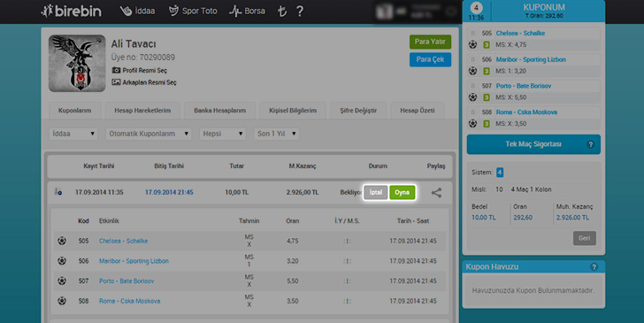Click the question mark help icon in top bar
The image size is (644, 323).
click(300, 12)
